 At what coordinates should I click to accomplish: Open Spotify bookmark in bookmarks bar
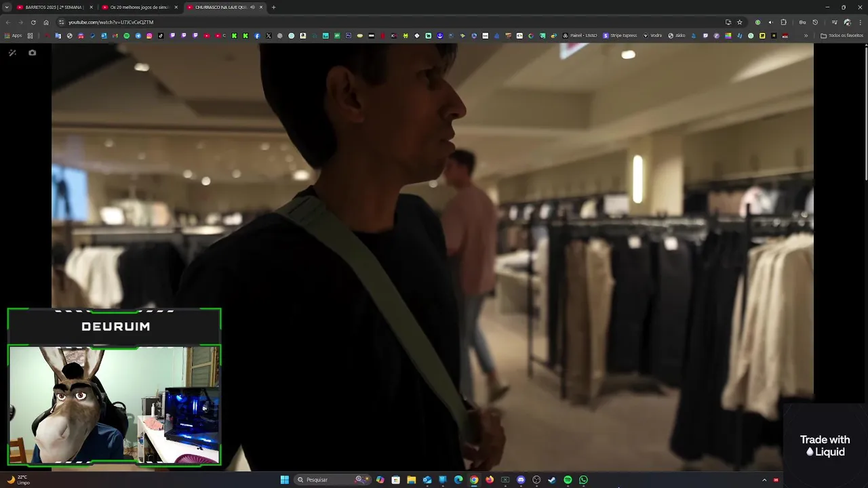pyautogui.click(x=126, y=36)
